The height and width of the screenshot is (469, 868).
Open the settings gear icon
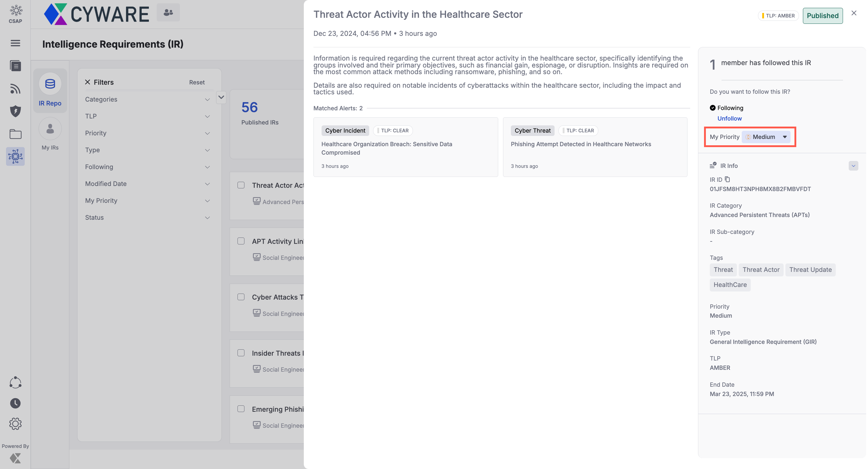[15, 423]
